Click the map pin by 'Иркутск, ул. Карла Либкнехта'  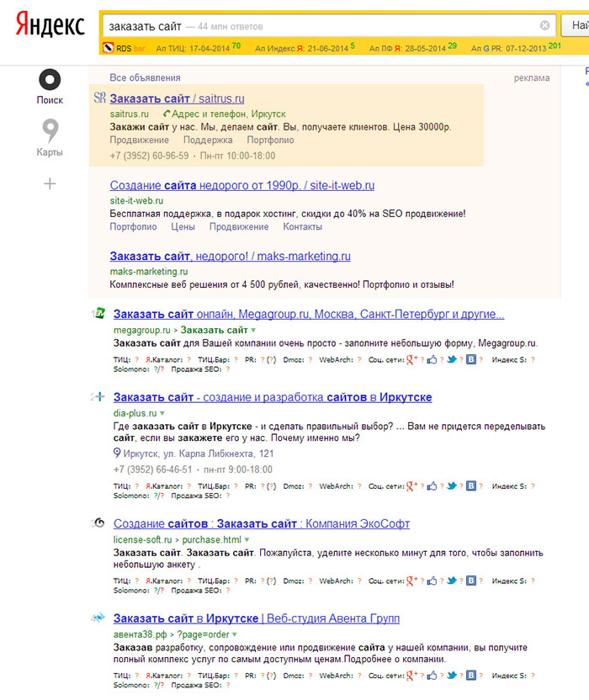click(117, 453)
